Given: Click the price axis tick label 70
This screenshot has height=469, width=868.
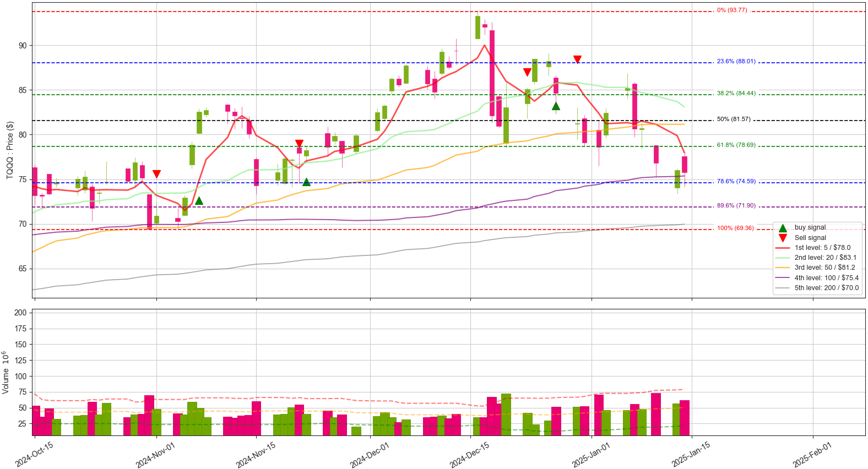Looking at the screenshot, I should (x=23, y=224).
